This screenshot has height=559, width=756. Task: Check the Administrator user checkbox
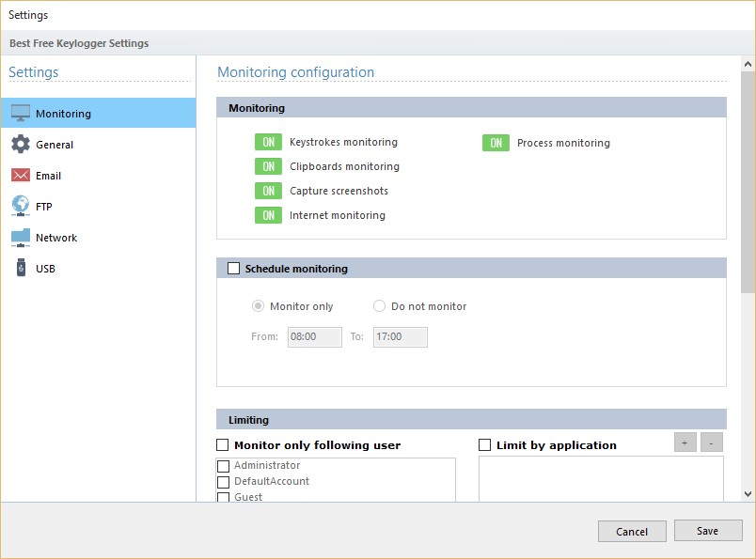pos(224,466)
